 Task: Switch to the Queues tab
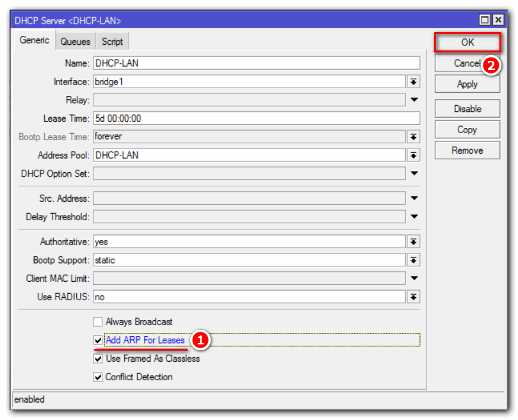tap(75, 42)
